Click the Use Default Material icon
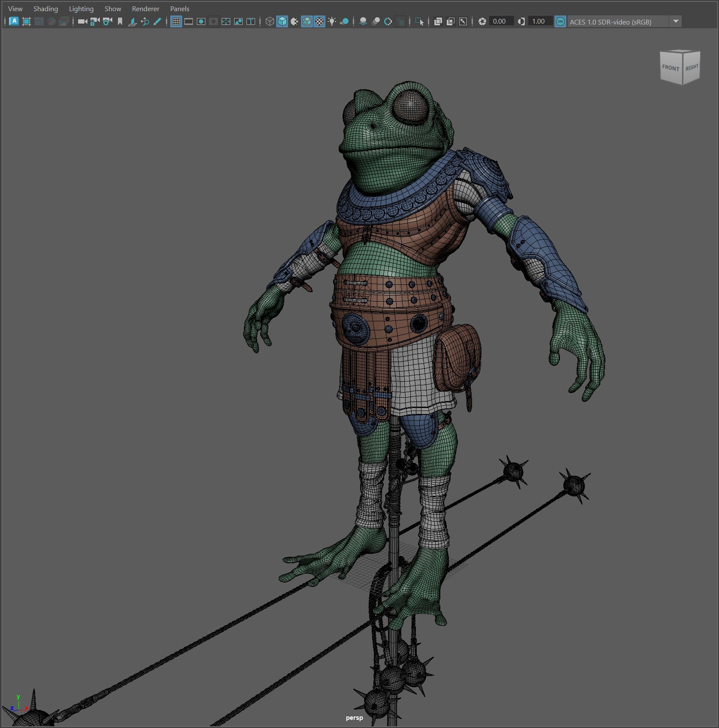Viewport: 719px width, 728px height. pyautogui.click(x=294, y=21)
